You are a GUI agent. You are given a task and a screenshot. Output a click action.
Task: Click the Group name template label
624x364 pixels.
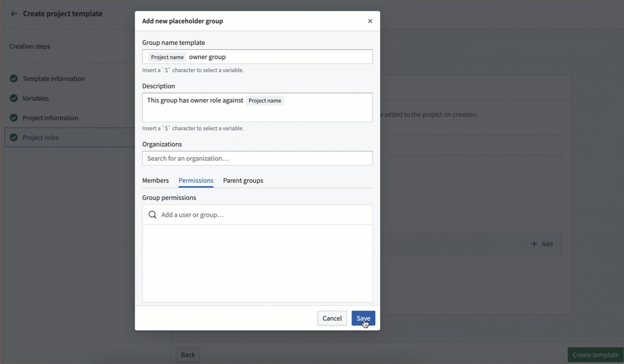[174, 43]
